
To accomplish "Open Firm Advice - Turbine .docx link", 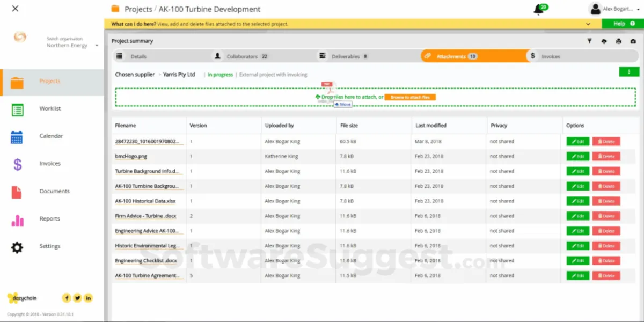I will click(x=145, y=216).
